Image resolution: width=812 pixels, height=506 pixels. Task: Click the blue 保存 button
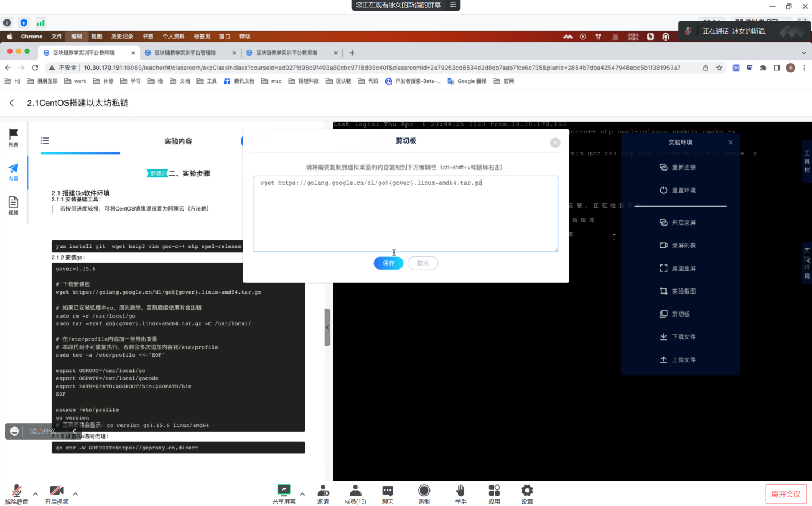[388, 263]
